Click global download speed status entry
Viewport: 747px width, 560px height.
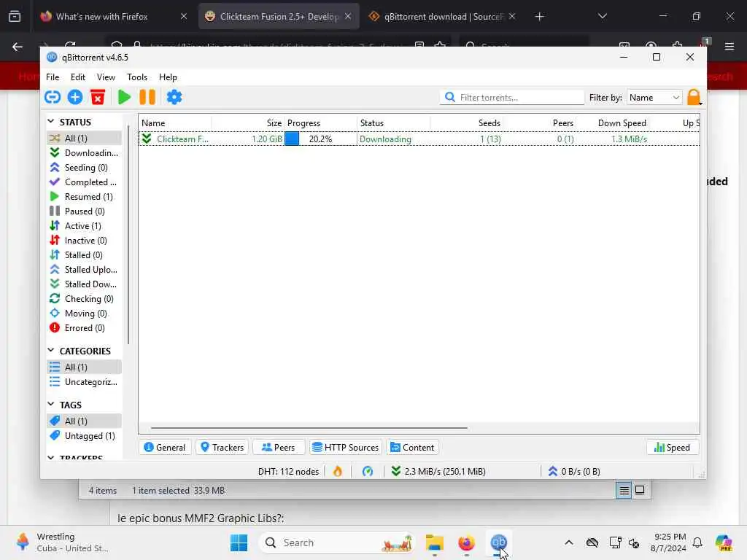[x=438, y=472]
